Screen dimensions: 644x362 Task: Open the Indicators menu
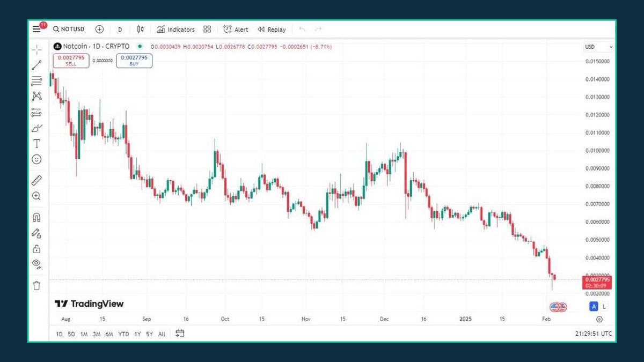click(175, 29)
